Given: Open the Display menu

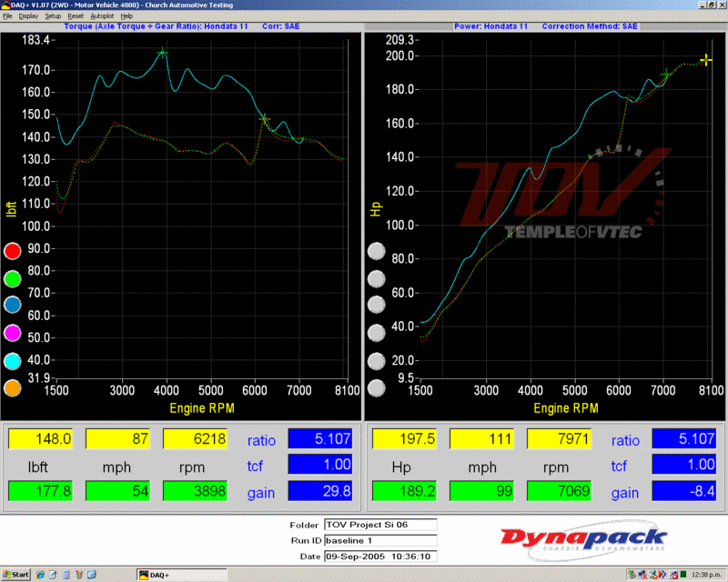Looking at the screenshot, I should pos(28,15).
